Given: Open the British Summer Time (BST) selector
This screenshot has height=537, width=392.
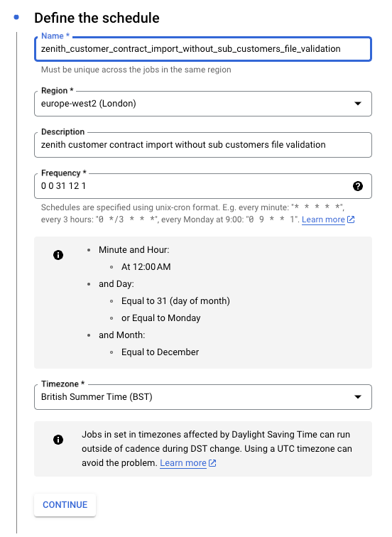Looking at the screenshot, I should pyautogui.click(x=203, y=397).
